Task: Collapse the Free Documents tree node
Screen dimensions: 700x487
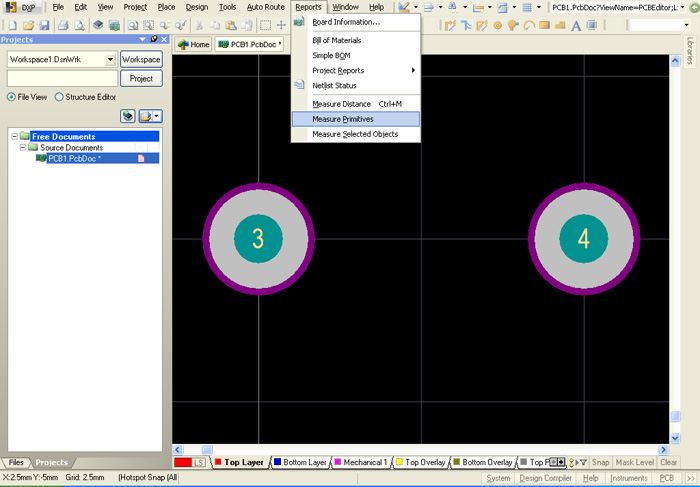Action: point(13,136)
